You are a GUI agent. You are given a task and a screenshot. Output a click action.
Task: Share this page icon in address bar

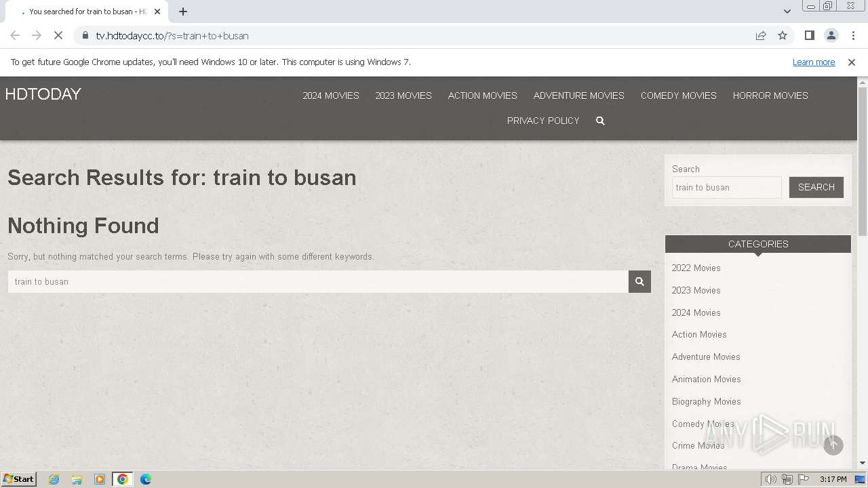click(x=761, y=35)
